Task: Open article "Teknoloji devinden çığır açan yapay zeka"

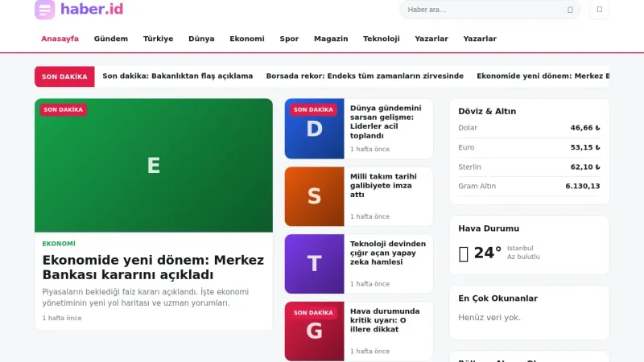Action: [x=388, y=253]
